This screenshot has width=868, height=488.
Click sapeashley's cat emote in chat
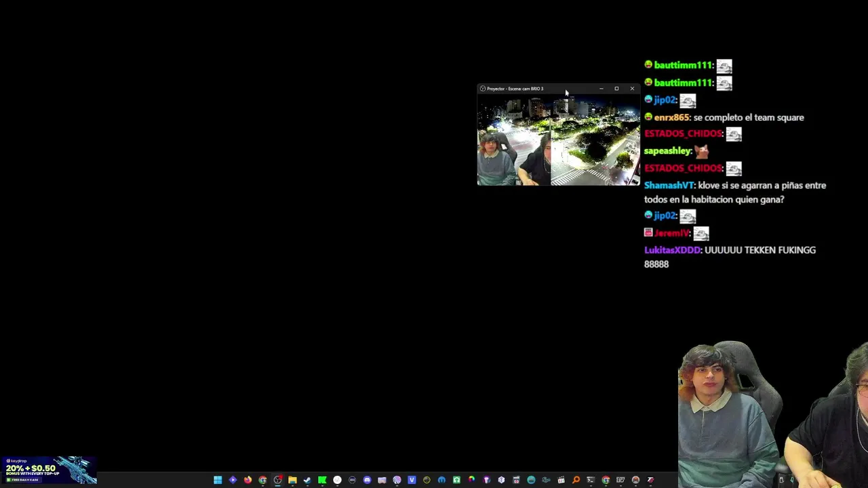[701, 151]
